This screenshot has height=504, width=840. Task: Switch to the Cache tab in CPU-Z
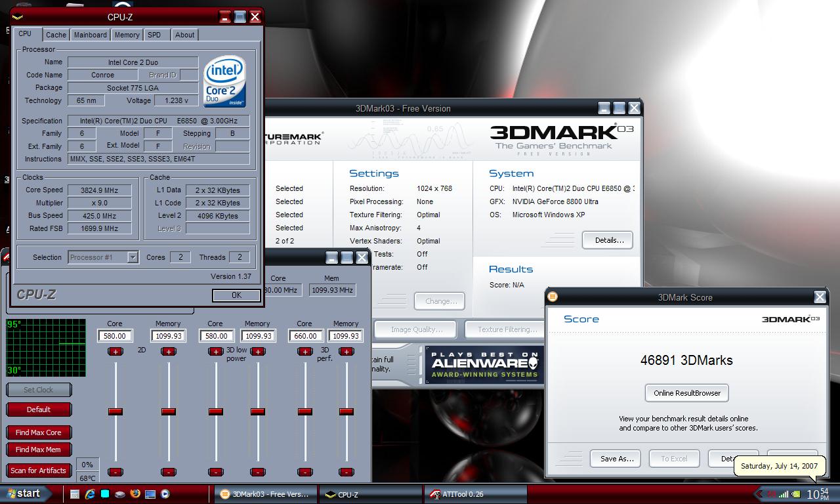tap(56, 35)
